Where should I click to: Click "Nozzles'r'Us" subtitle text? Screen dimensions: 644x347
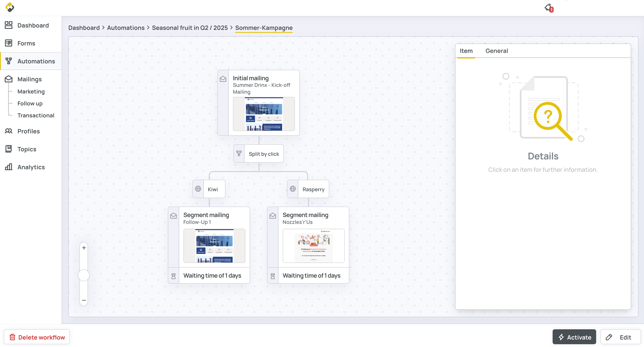297,222
